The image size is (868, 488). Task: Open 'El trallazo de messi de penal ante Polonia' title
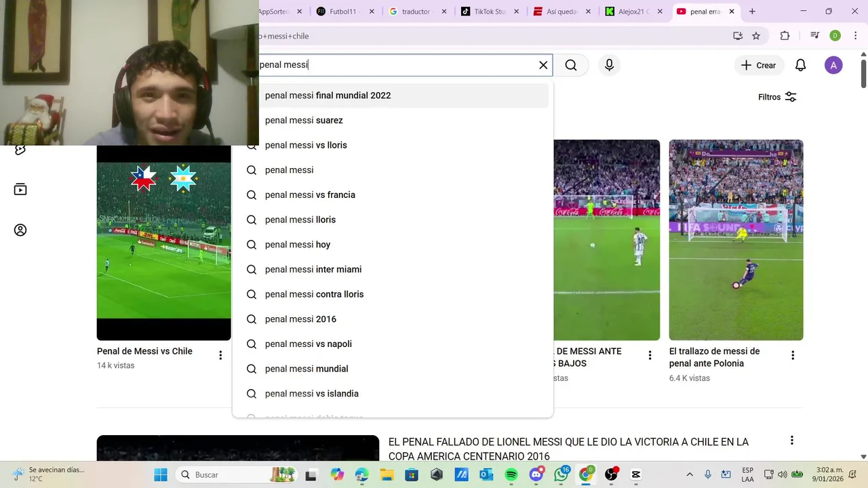[715, 357]
